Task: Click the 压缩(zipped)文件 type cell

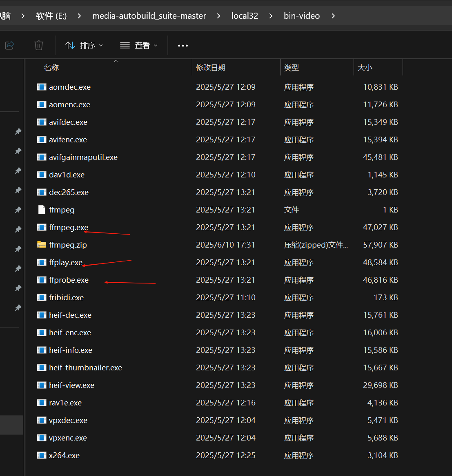Action: click(x=316, y=245)
